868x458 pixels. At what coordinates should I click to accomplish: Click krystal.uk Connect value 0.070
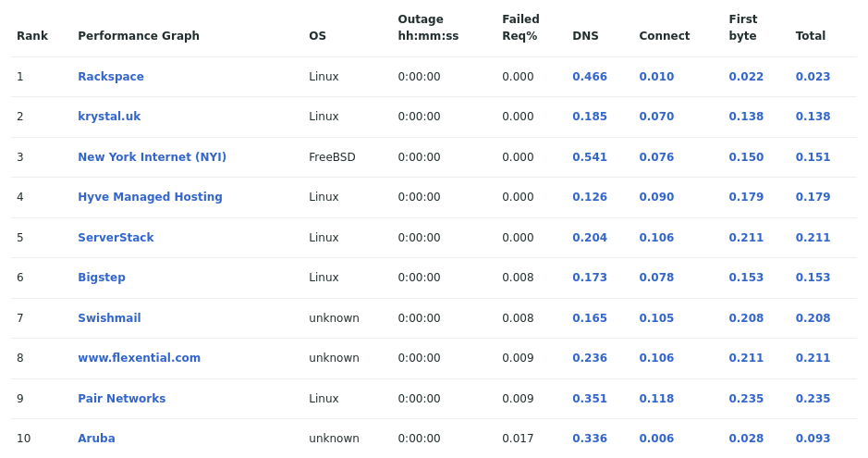pos(656,117)
